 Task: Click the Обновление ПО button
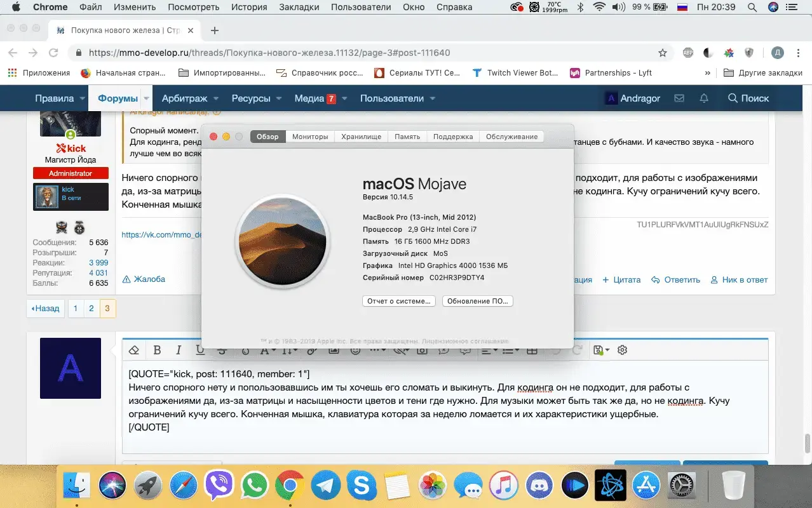tap(478, 301)
